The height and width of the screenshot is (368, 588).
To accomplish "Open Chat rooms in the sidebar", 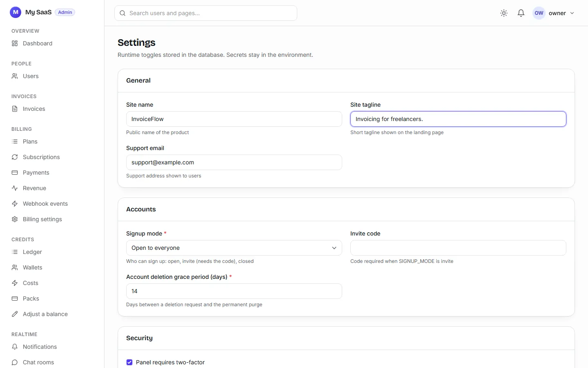I will (52, 362).
